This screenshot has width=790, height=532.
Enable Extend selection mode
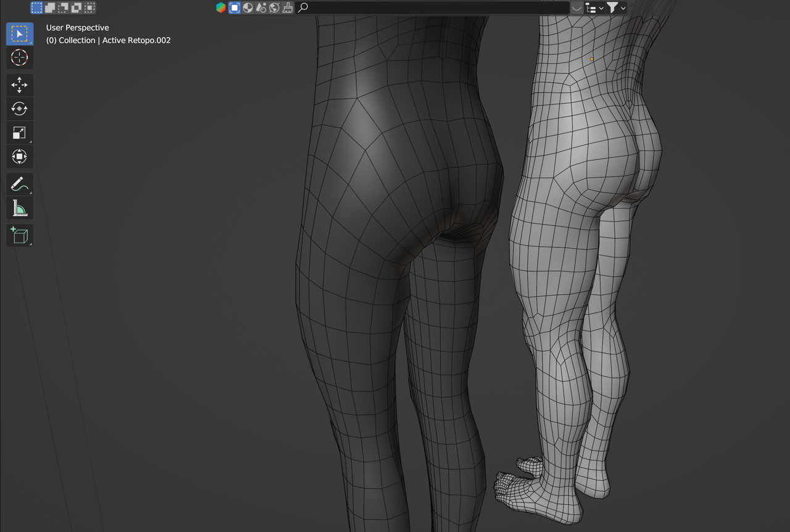tap(50, 8)
